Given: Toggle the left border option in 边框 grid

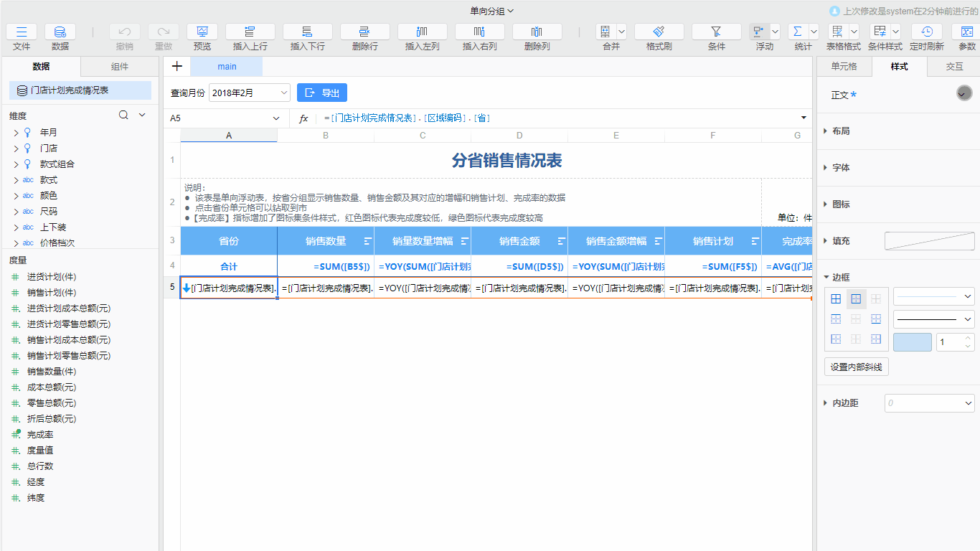Looking at the screenshot, I should tap(836, 339).
